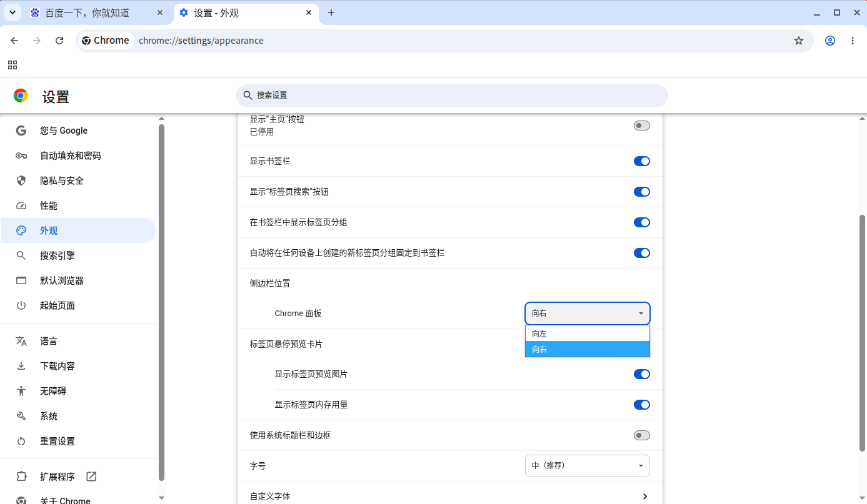
Task: Close the 设置 - 外观 tab
Action: [x=309, y=12]
